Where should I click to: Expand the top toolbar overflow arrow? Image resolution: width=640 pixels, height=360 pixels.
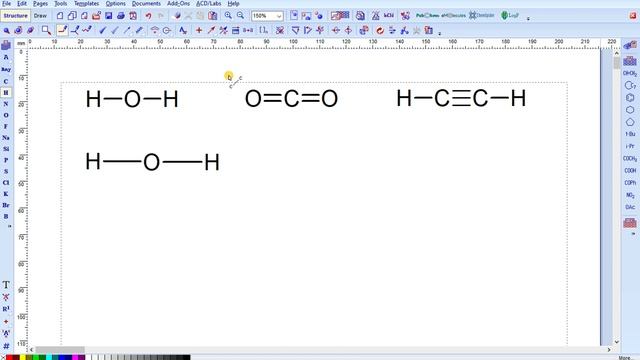[x=528, y=18]
